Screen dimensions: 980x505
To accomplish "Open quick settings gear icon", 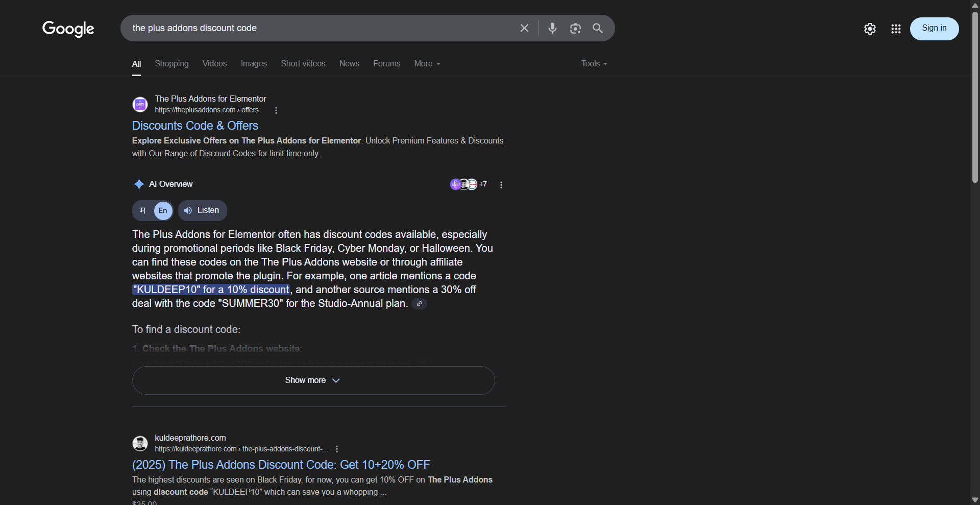I will click(x=870, y=29).
